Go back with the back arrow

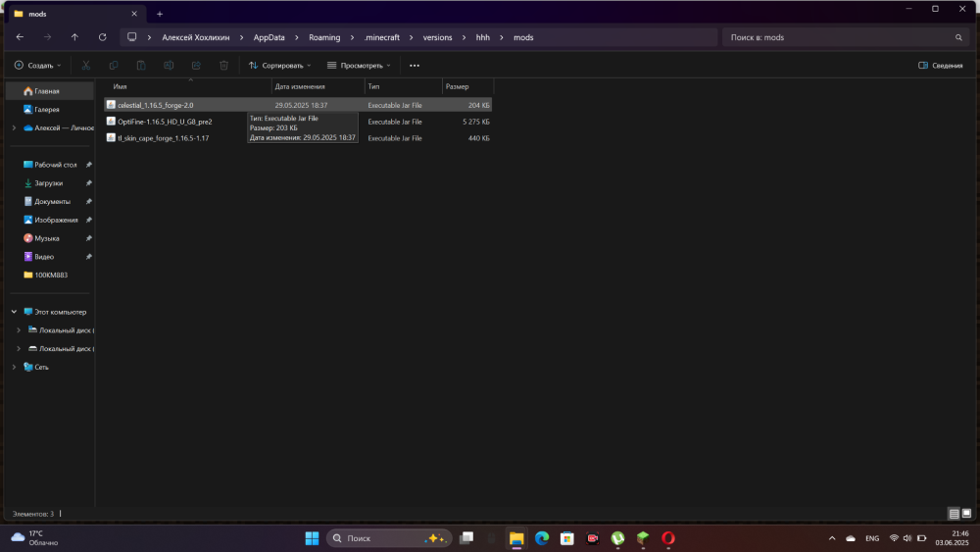click(20, 37)
